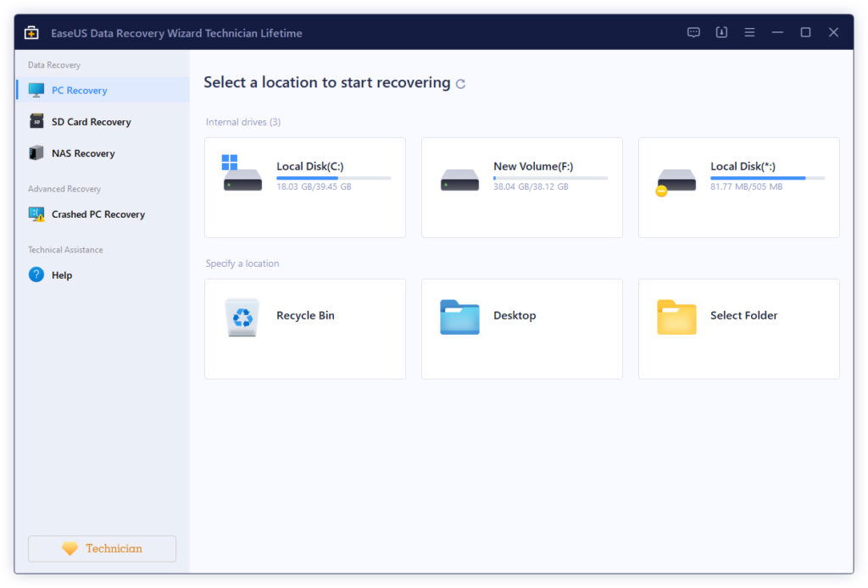
Task: Click the refresh drives icon next to heading
Action: click(x=460, y=84)
